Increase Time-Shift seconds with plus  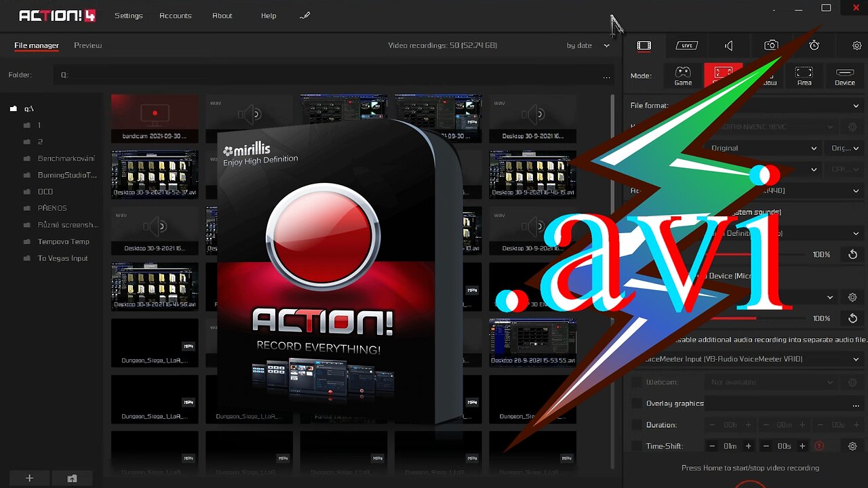802,446
